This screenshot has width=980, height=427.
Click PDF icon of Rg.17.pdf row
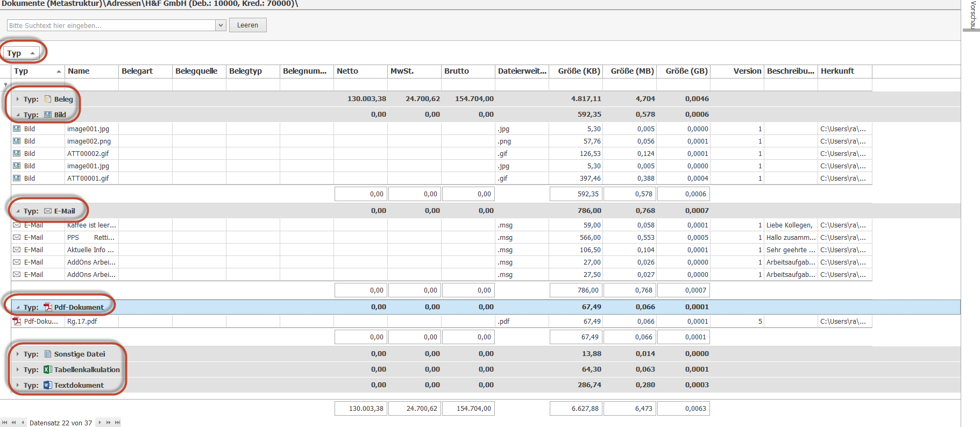(x=17, y=321)
